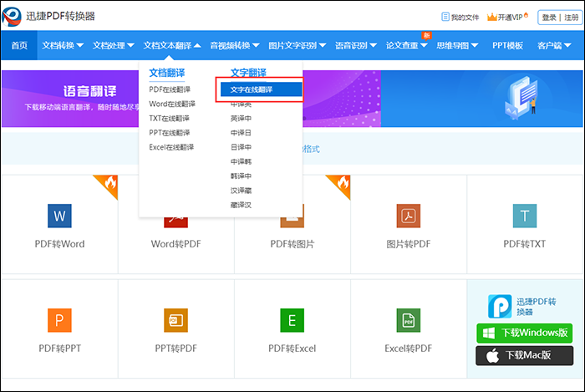
Task: Click 下载Mac版 button
Action: [x=525, y=355]
